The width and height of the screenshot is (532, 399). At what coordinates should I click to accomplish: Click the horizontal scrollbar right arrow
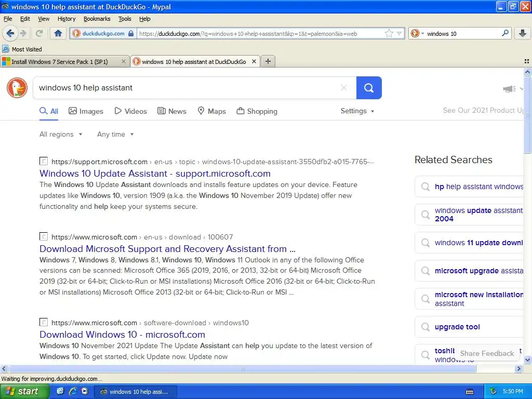tap(518, 368)
